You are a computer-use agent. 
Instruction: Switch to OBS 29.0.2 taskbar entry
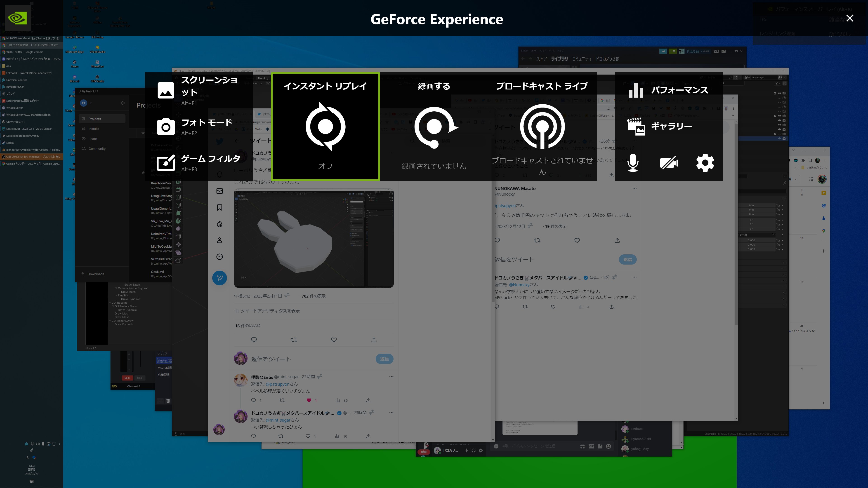tap(32, 157)
